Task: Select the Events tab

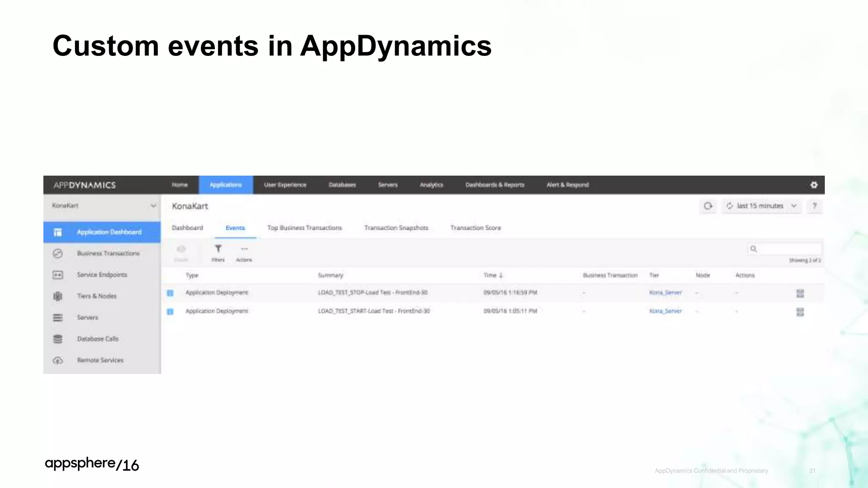Action: point(235,228)
